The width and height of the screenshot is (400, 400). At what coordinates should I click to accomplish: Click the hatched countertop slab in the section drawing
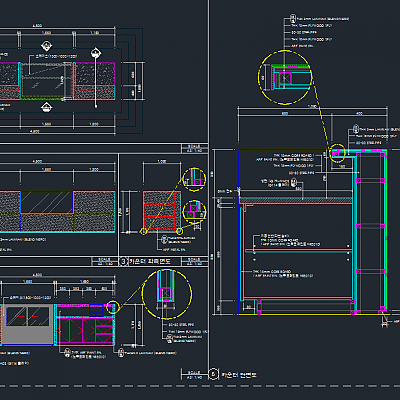(296, 200)
